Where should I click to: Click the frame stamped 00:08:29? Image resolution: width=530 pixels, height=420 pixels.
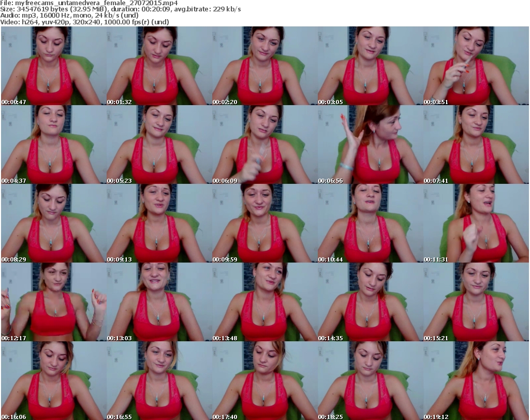coord(54,224)
